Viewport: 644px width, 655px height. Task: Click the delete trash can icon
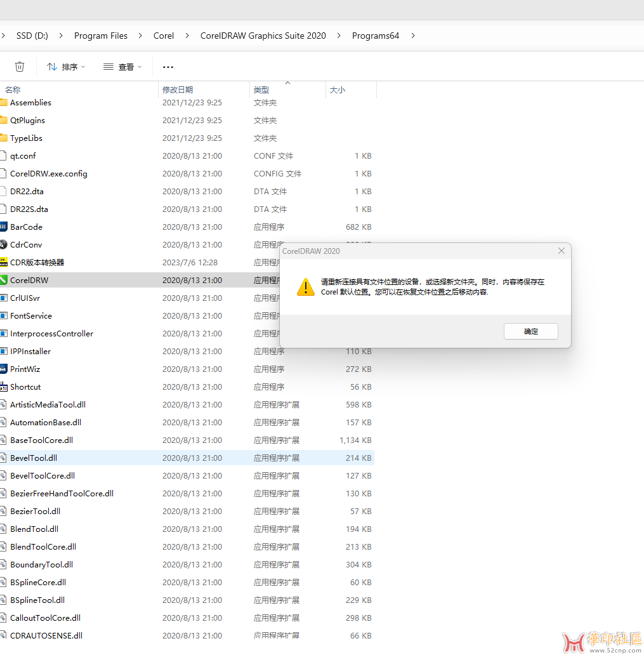coord(20,67)
